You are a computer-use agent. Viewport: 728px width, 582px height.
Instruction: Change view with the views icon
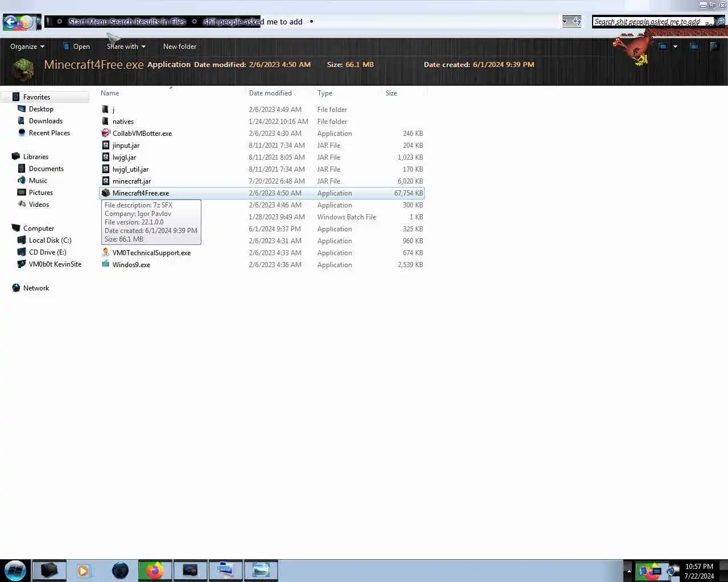pyautogui.click(x=663, y=47)
